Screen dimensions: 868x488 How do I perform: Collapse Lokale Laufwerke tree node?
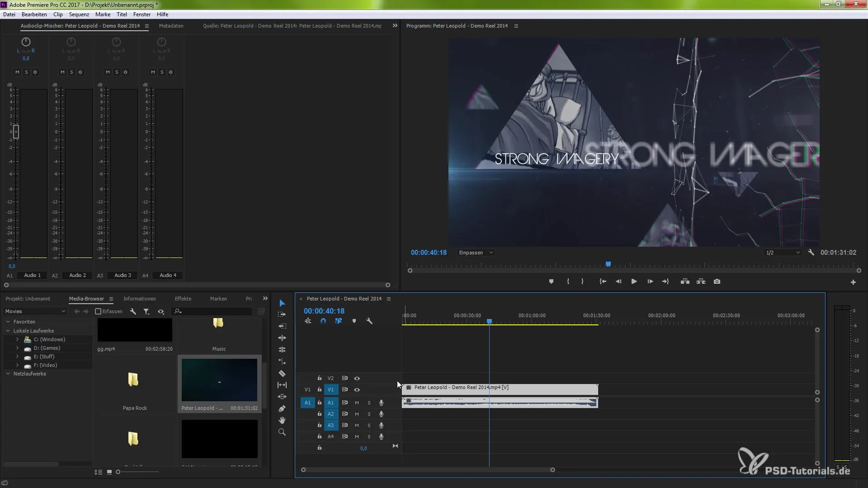pos(8,331)
